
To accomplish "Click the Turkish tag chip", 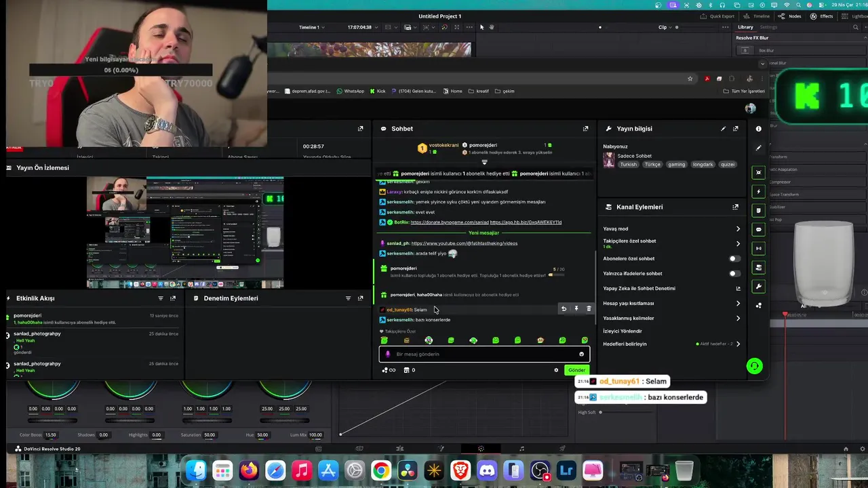I will coord(629,165).
